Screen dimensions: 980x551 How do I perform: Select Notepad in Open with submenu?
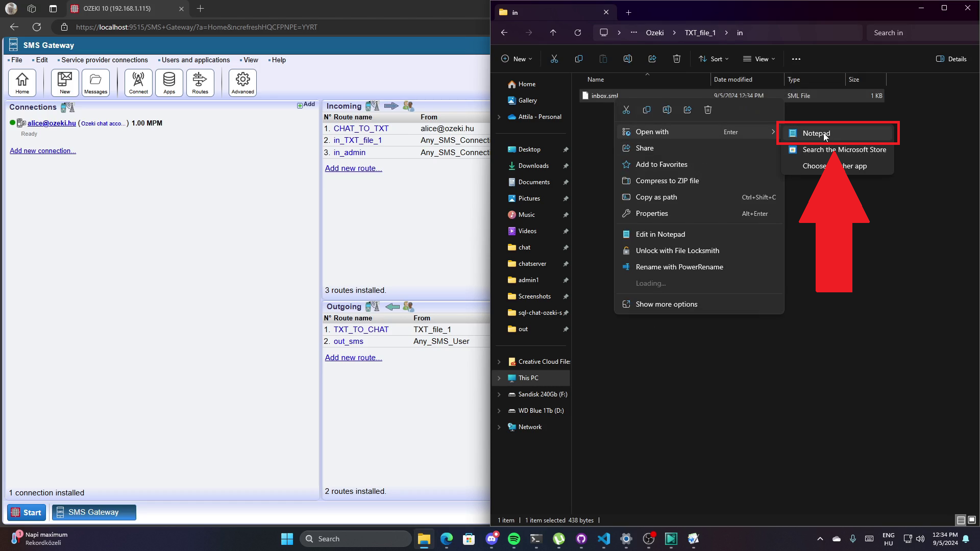pyautogui.click(x=838, y=133)
